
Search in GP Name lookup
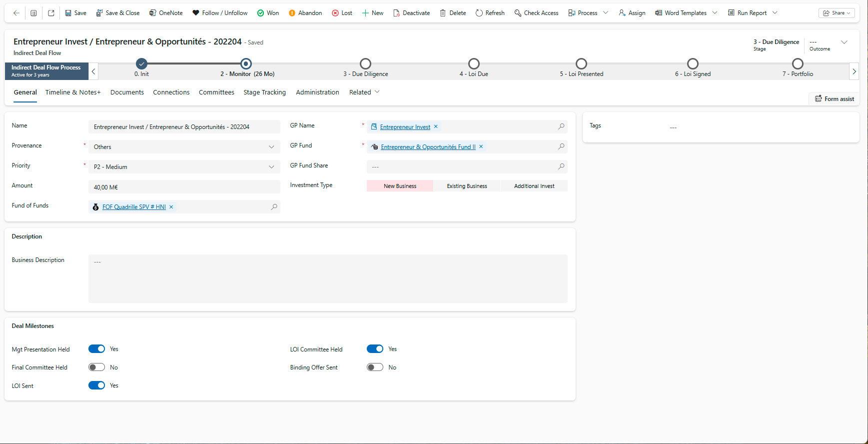pyautogui.click(x=561, y=126)
